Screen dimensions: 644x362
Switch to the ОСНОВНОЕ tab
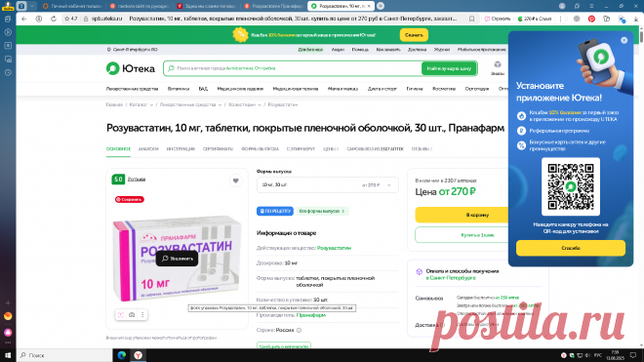[118, 149]
